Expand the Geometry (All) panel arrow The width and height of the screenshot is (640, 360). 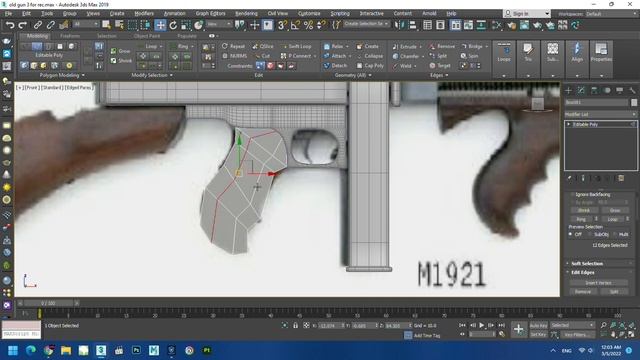point(370,76)
